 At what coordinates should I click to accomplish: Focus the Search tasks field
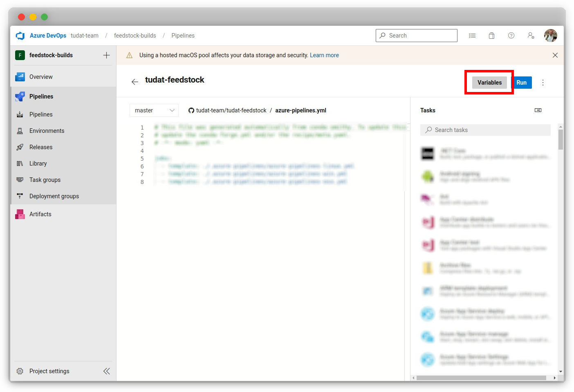485,130
